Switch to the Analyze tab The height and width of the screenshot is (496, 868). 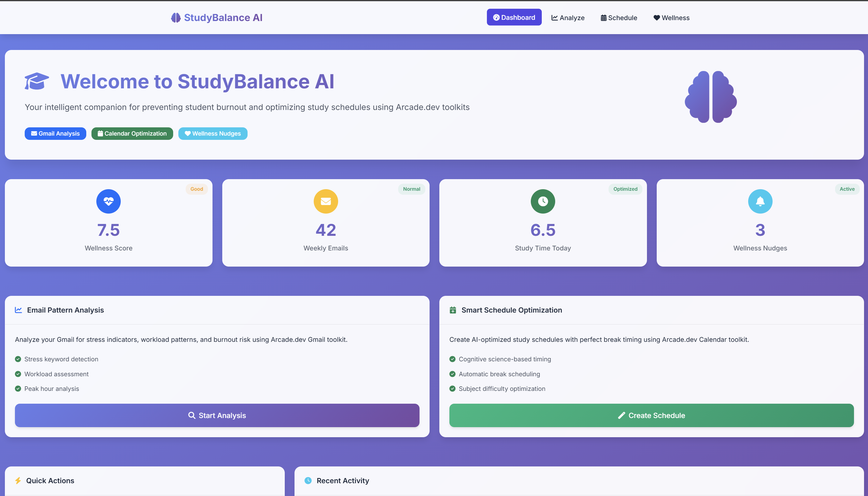567,17
